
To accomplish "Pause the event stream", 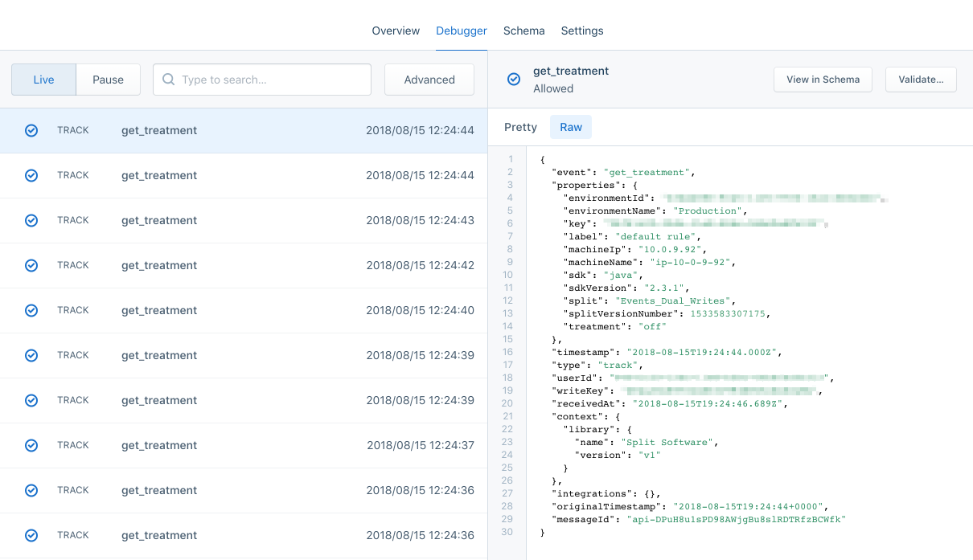I will pos(108,80).
